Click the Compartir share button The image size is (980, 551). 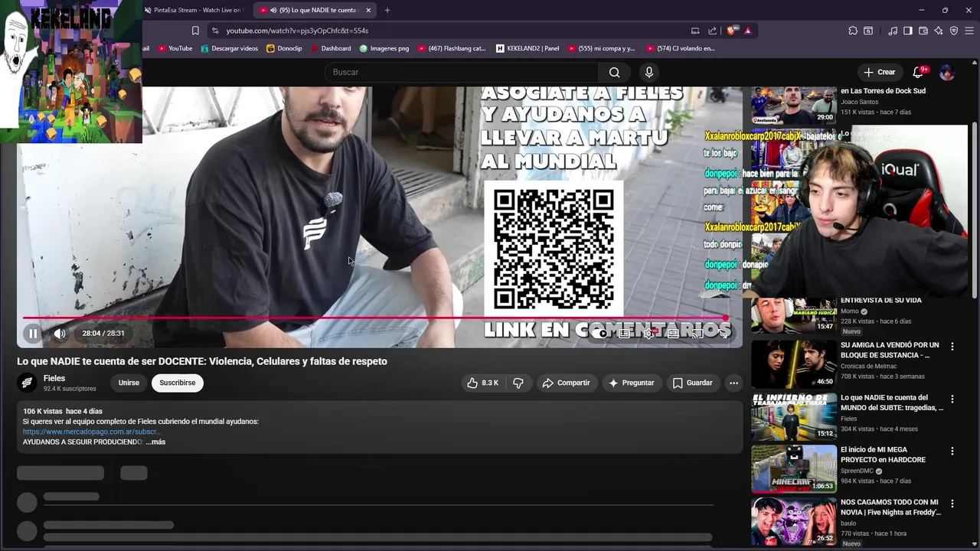point(566,383)
